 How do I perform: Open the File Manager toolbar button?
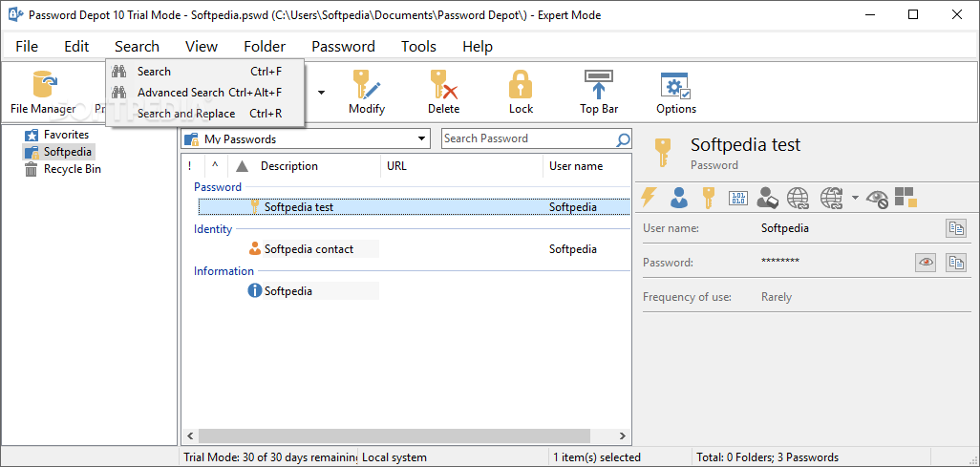click(x=43, y=92)
